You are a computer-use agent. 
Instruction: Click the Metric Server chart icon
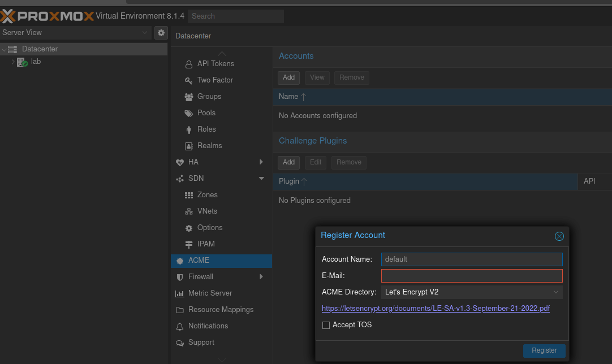[x=180, y=293]
